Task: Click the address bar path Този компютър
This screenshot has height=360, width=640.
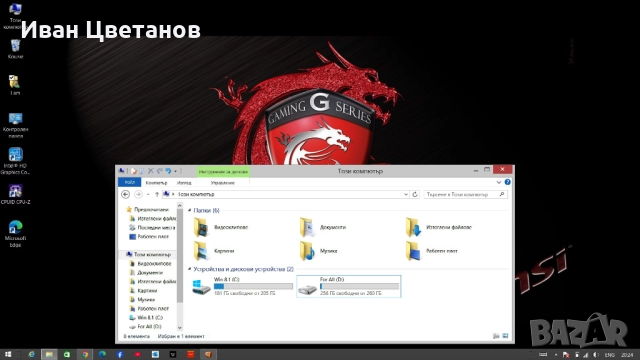Action: tap(196, 194)
